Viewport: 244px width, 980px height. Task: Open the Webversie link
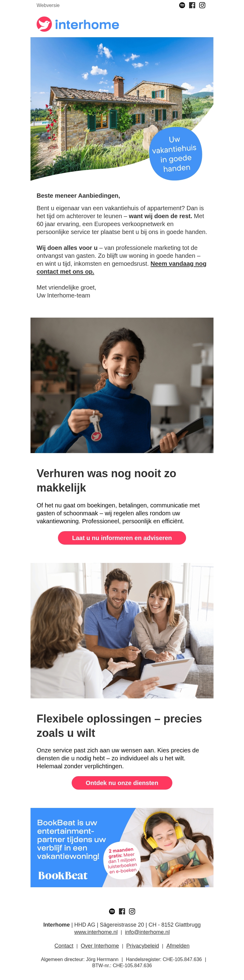click(48, 5)
